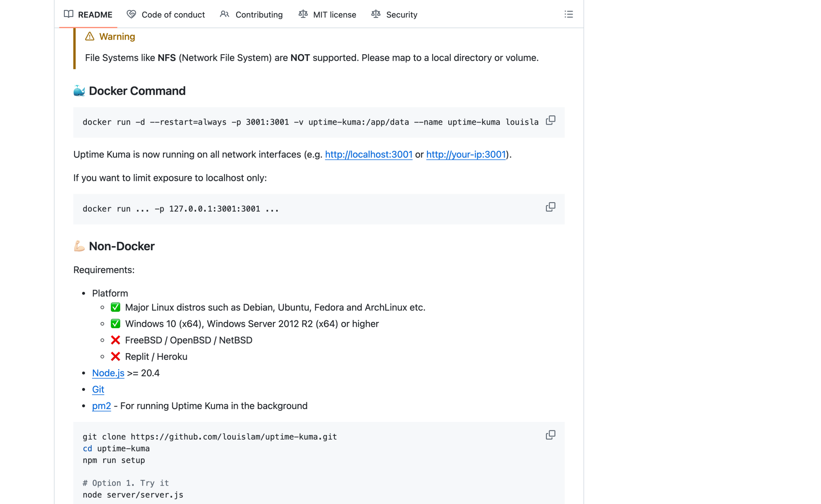Click the Docker whale emoji
The height and width of the screenshot is (504, 821).
79,91
